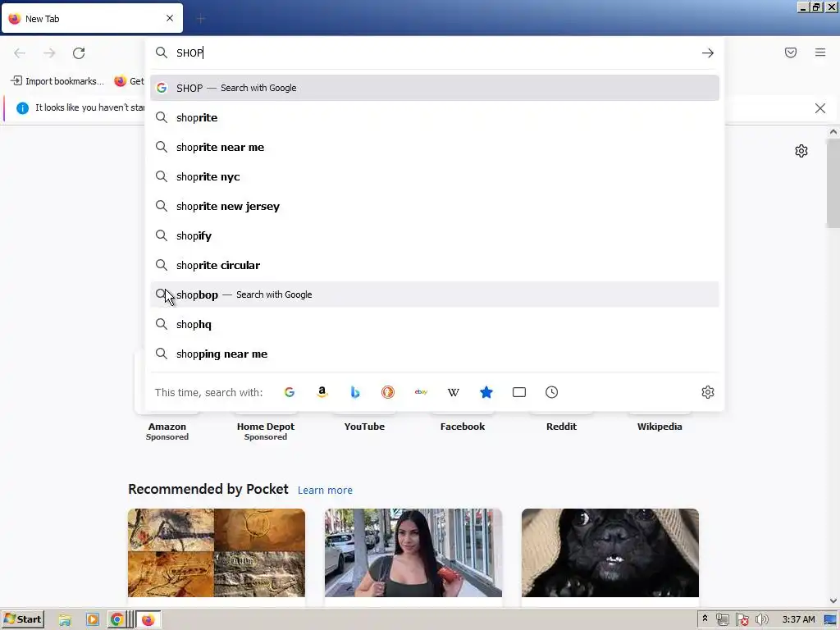
Task: Open the Firefox application menu
Action: point(820,52)
